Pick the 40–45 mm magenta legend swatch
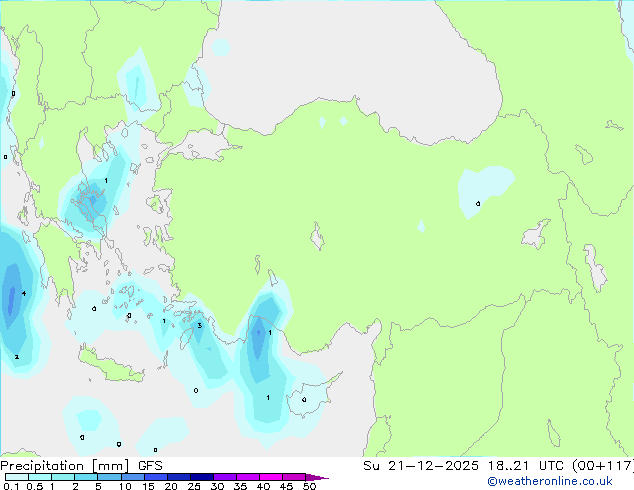This screenshot has width=634, height=490. [271, 477]
